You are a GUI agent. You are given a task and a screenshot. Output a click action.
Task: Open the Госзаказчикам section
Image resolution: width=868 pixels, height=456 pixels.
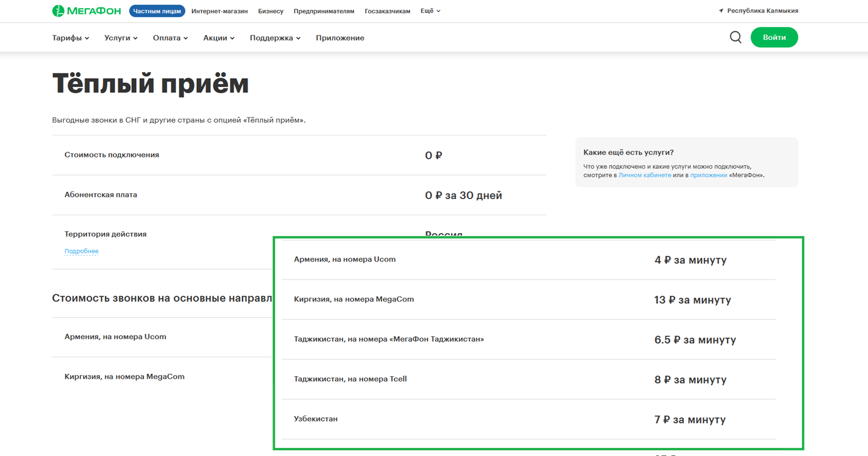[x=388, y=11]
